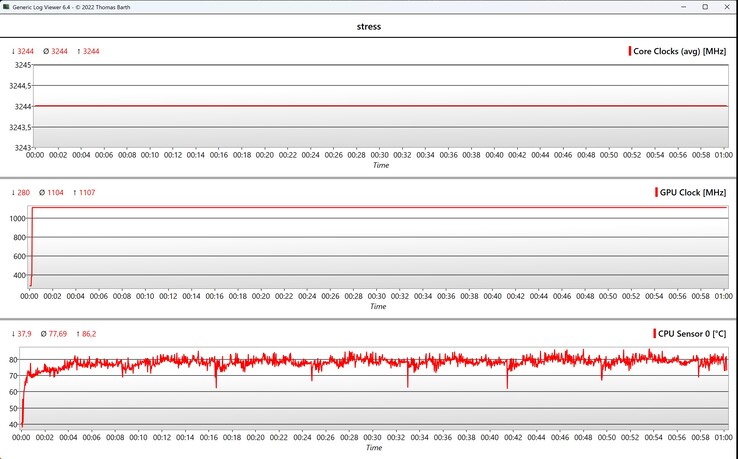
Task: Select the CPU Sensor 0 [°C] legend label
Action: pos(692,333)
